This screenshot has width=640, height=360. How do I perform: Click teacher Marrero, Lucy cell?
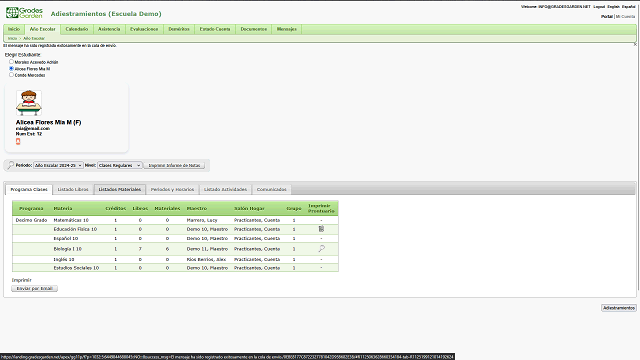202,220
